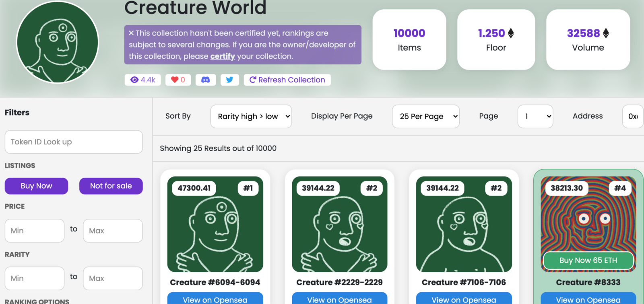Viewport: 644px width, 304px height.
Task: Click the Creature World heading
Action: point(195,8)
